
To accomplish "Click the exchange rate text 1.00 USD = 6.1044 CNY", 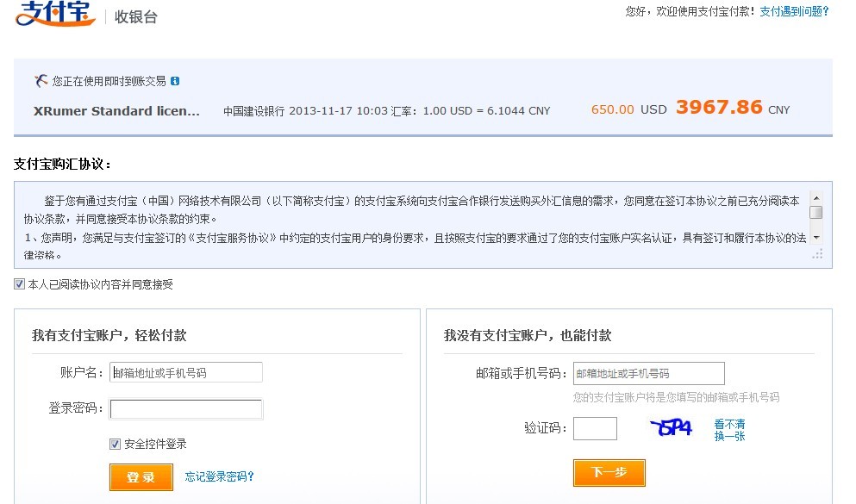I will (x=486, y=111).
